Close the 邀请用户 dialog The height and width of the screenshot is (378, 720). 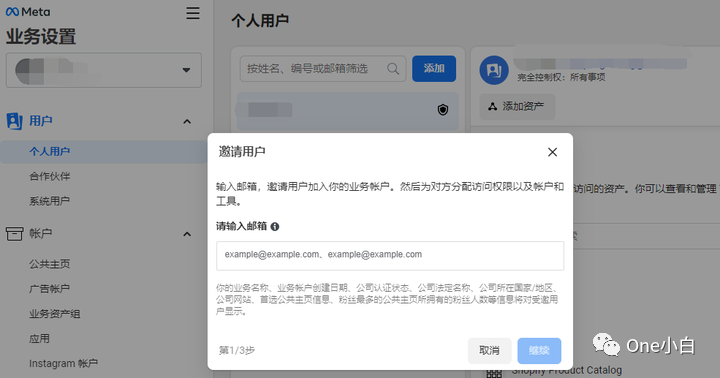point(552,152)
